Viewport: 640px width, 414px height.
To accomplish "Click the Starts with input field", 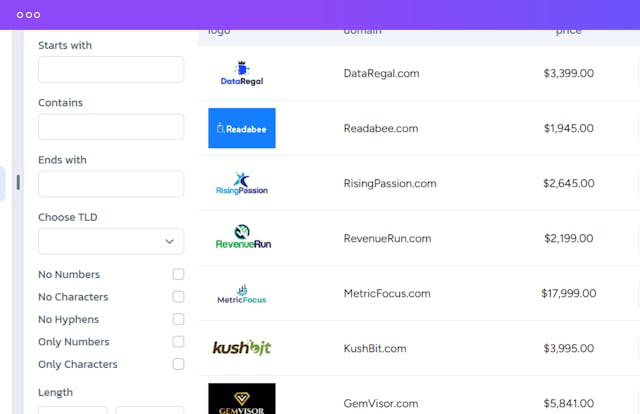I will pyautogui.click(x=111, y=70).
